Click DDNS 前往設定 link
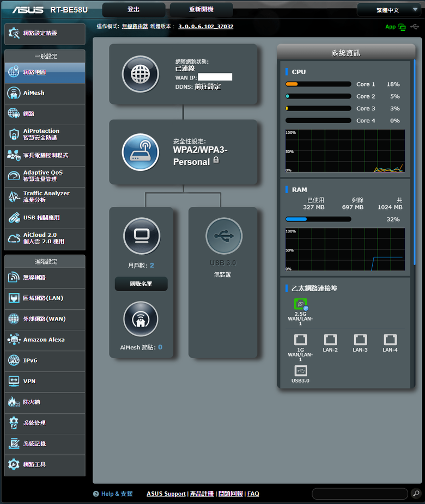Image resolution: width=425 pixels, height=504 pixels. [x=208, y=87]
